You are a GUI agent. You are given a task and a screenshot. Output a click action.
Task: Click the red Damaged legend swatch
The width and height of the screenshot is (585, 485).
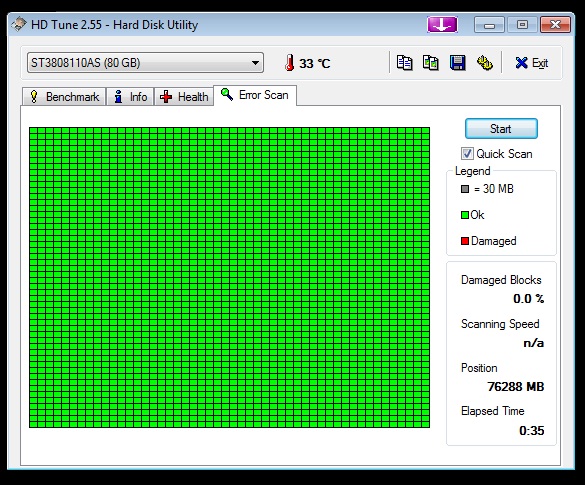(x=464, y=241)
